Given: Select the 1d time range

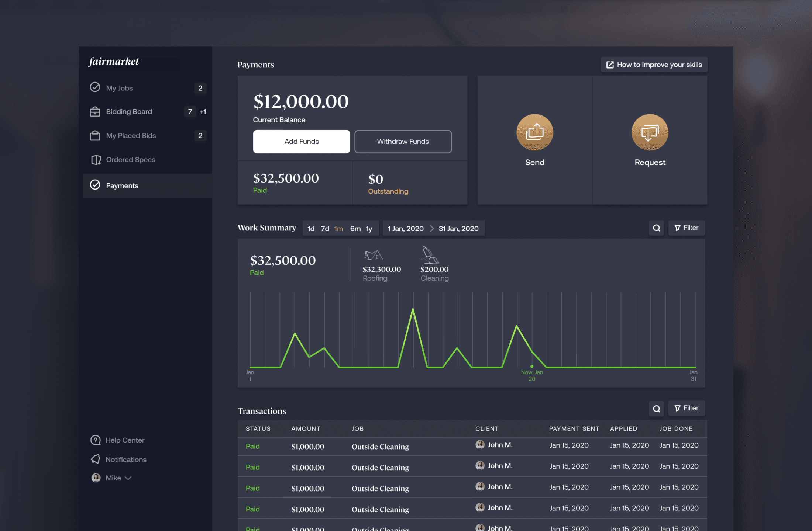Looking at the screenshot, I should click(x=311, y=229).
